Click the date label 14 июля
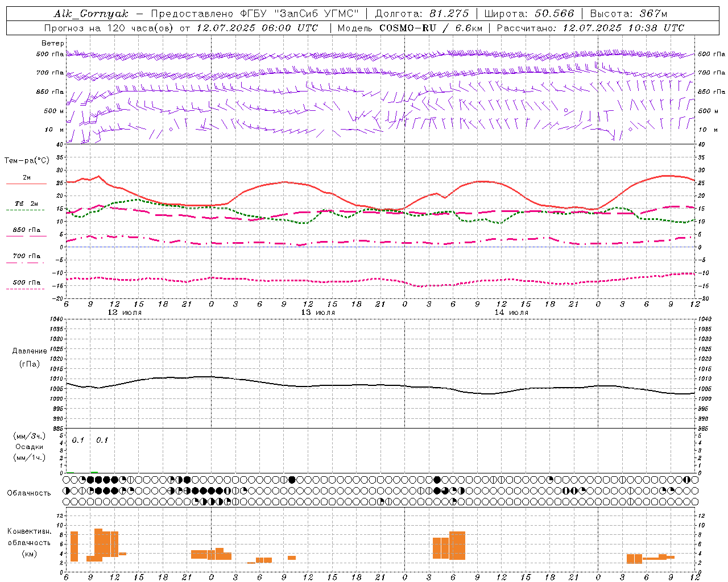The image size is (728, 582). click(511, 312)
